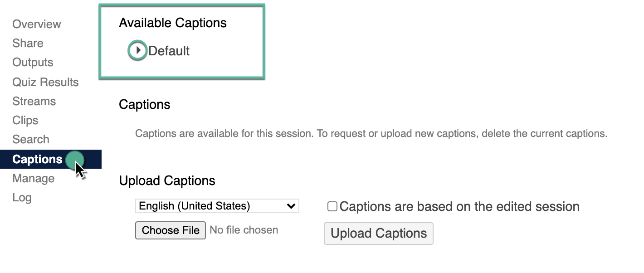Open the Clips tab

[x=25, y=120]
